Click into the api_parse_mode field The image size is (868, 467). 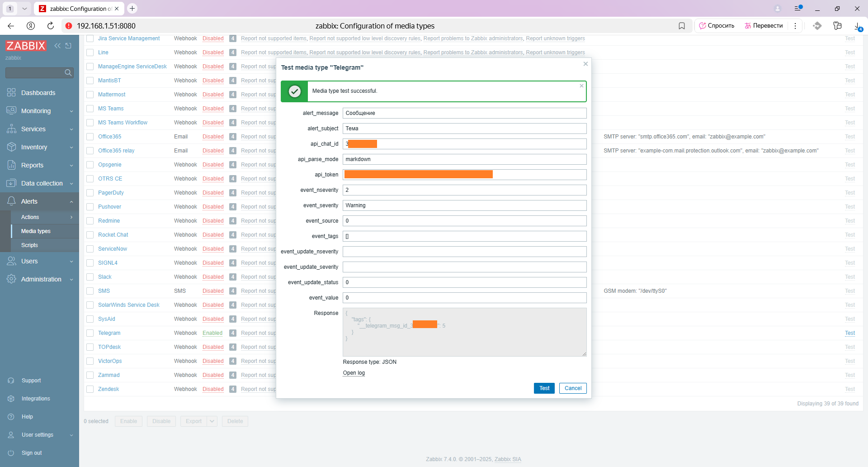[465, 159]
